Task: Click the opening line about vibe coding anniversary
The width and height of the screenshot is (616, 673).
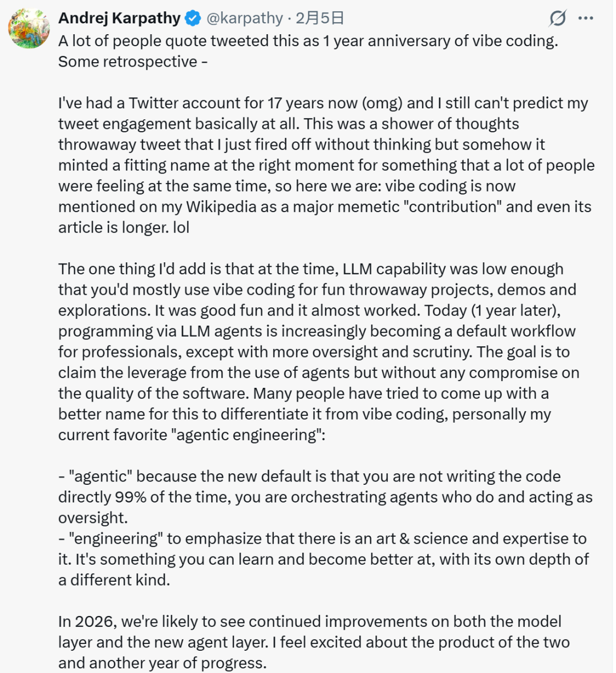Action: point(308,41)
